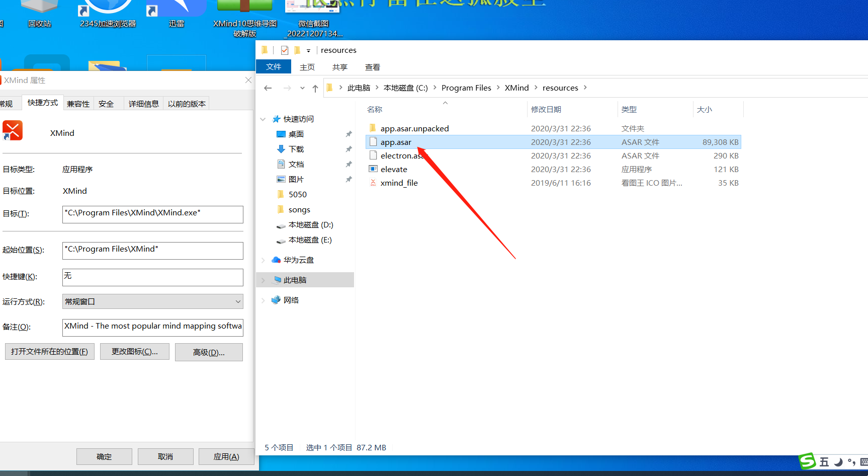Switch to the 兼容性 tab

click(x=77, y=103)
